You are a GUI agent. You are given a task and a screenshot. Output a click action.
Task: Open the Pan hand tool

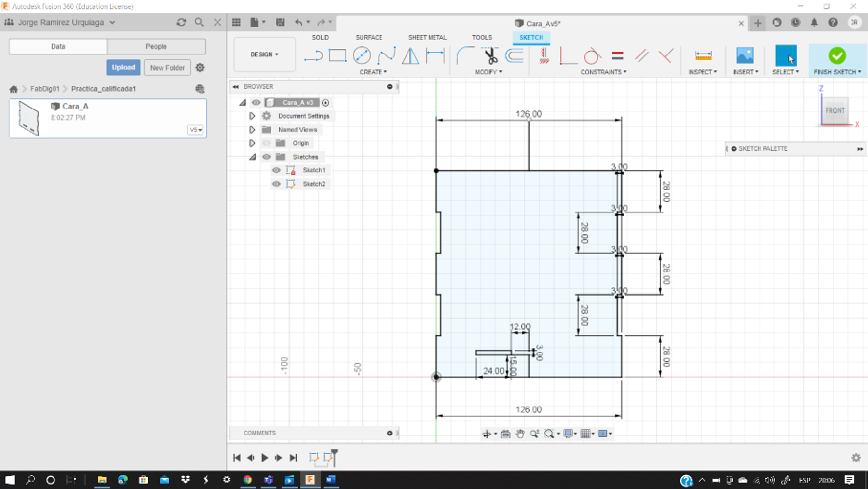[x=520, y=434]
